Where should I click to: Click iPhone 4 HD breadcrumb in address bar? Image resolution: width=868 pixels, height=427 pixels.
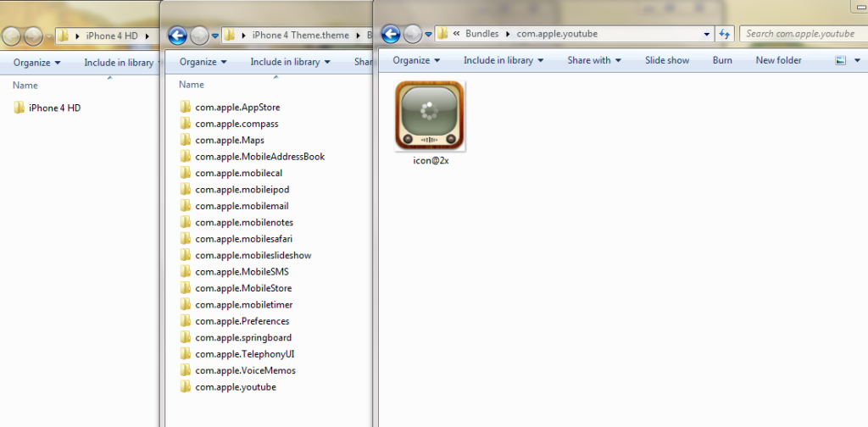112,36
